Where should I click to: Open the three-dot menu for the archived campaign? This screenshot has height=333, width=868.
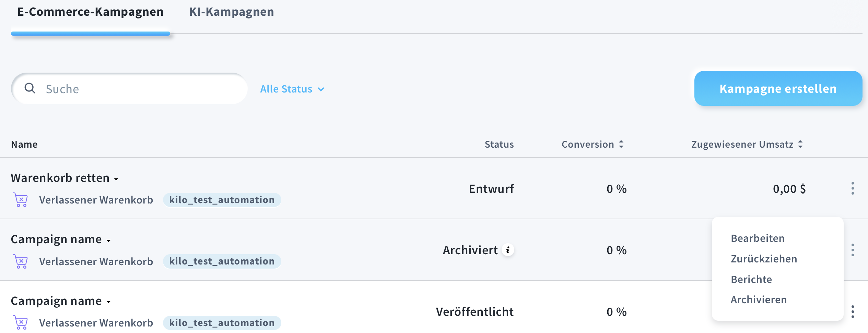point(853,250)
